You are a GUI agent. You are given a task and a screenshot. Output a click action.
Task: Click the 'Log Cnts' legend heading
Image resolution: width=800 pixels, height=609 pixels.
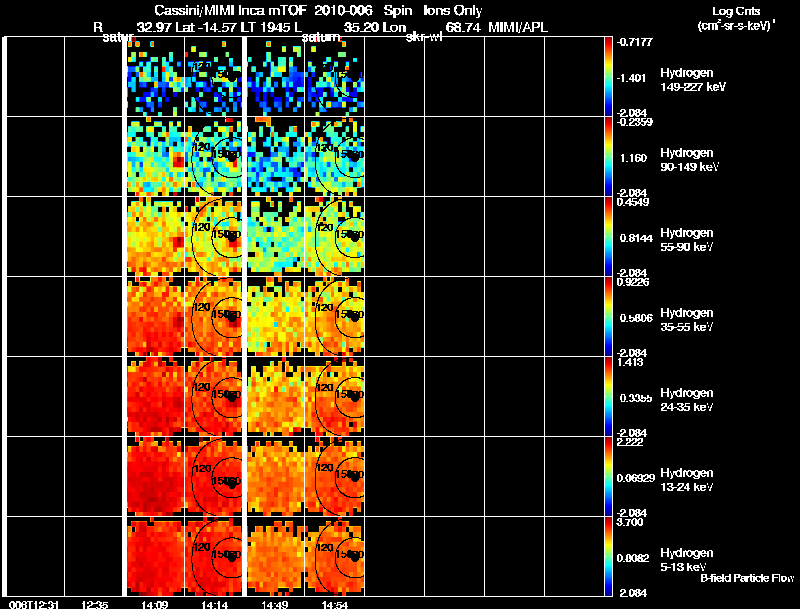tap(736, 11)
